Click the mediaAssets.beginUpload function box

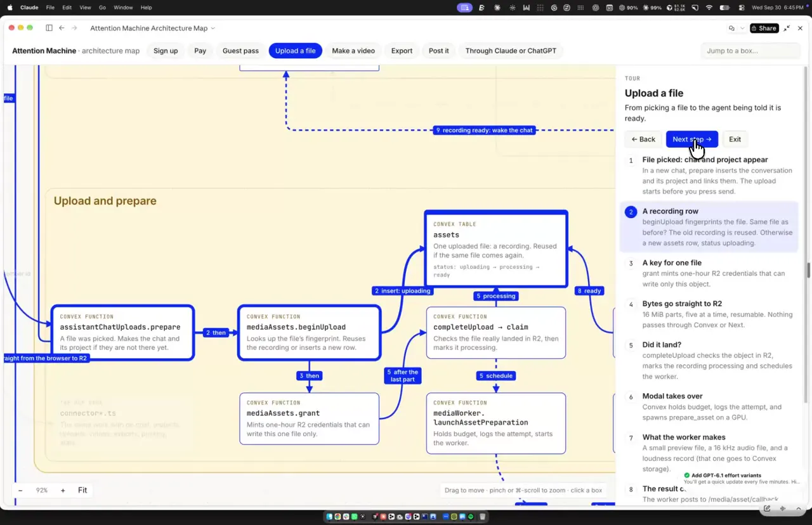point(309,333)
